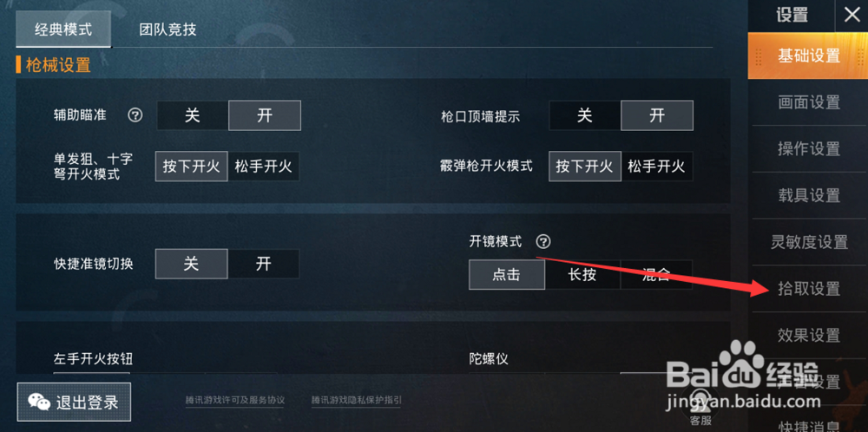The image size is (868, 432).
Task: Choose 点击 for 开镜模式
Action: pyautogui.click(x=507, y=275)
